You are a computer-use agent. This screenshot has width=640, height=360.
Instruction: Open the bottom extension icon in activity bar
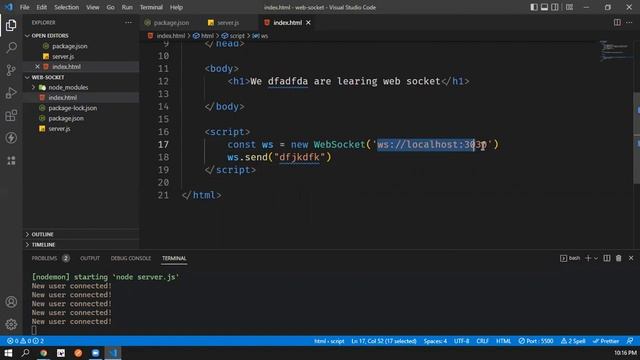pos(11,160)
